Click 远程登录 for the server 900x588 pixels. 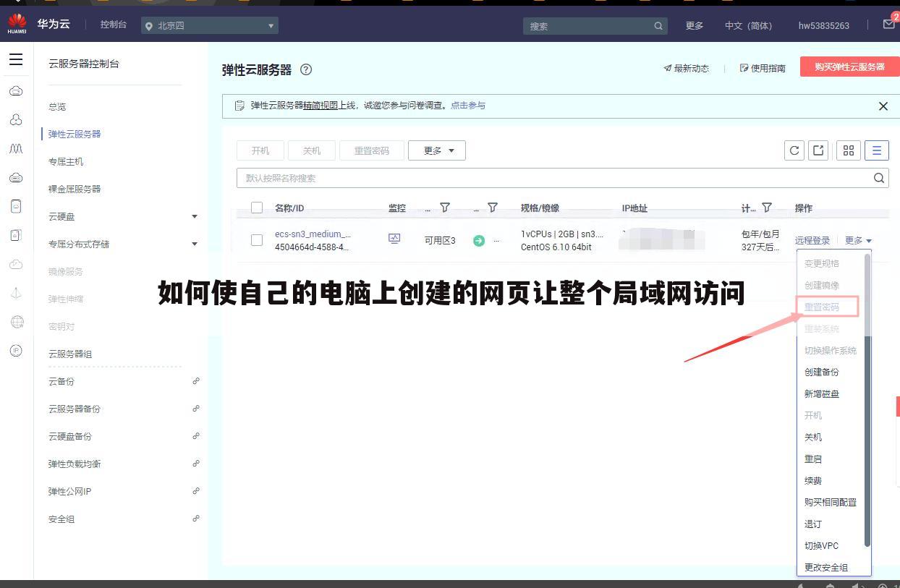click(812, 240)
